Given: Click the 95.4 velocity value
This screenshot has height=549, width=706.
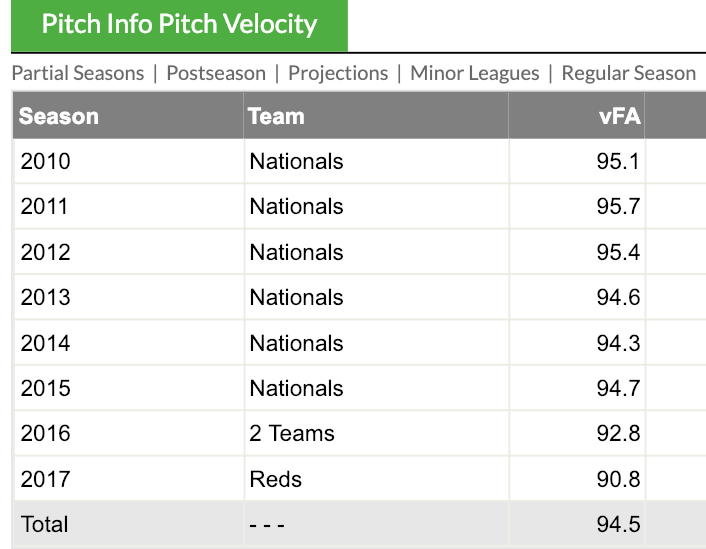Looking at the screenshot, I should pyautogui.click(x=618, y=252).
